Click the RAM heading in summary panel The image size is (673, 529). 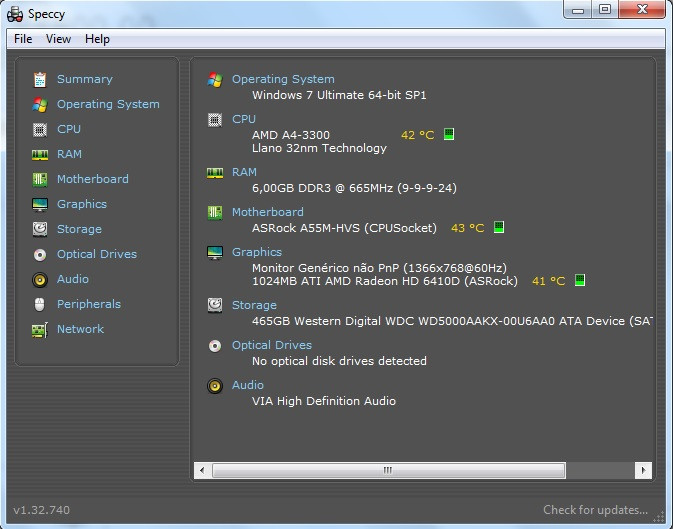[244, 172]
